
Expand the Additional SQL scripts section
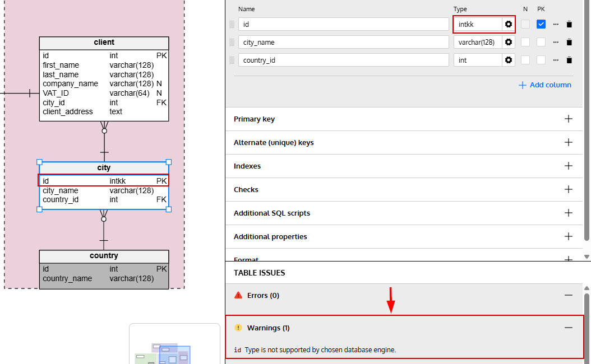(x=569, y=213)
